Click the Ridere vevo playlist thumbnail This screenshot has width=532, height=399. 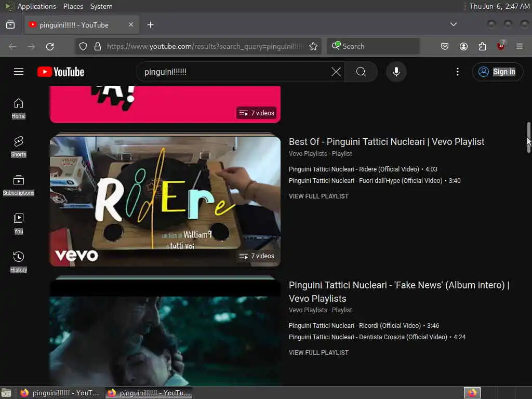165,201
